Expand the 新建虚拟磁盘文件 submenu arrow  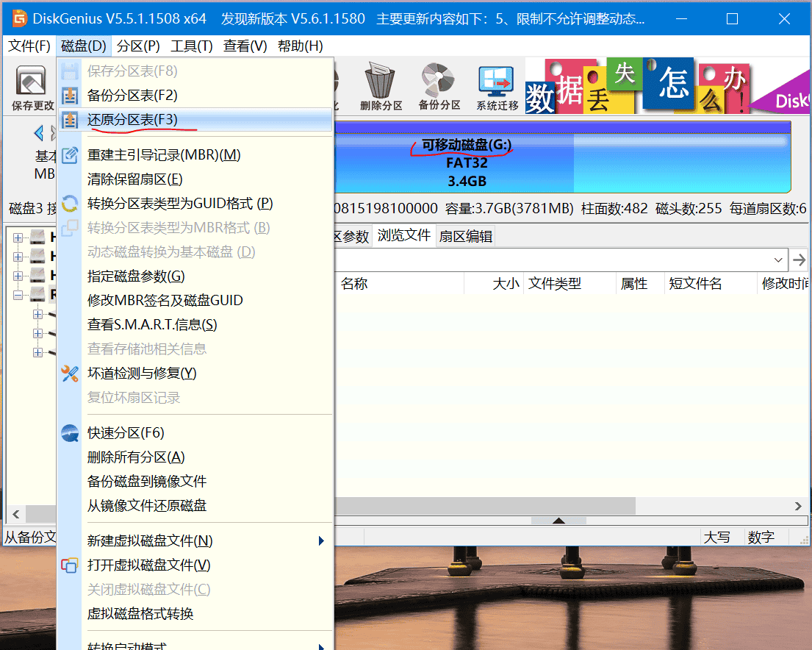point(321,541)
